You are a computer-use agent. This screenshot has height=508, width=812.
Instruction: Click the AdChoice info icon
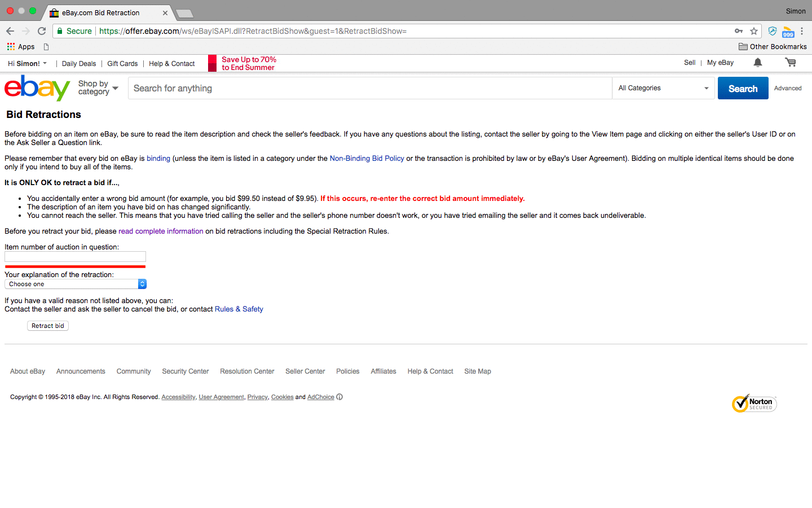[339, 397]
